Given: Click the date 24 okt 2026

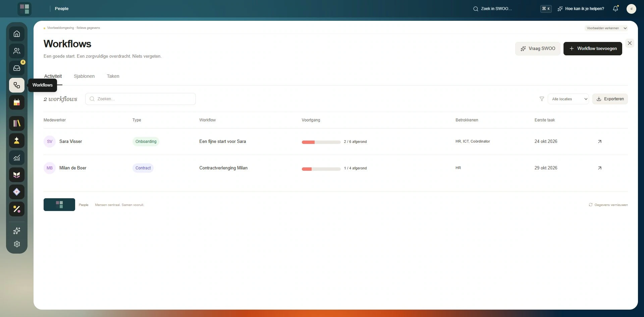Looking at the screenshot, I should pos(546,142).
